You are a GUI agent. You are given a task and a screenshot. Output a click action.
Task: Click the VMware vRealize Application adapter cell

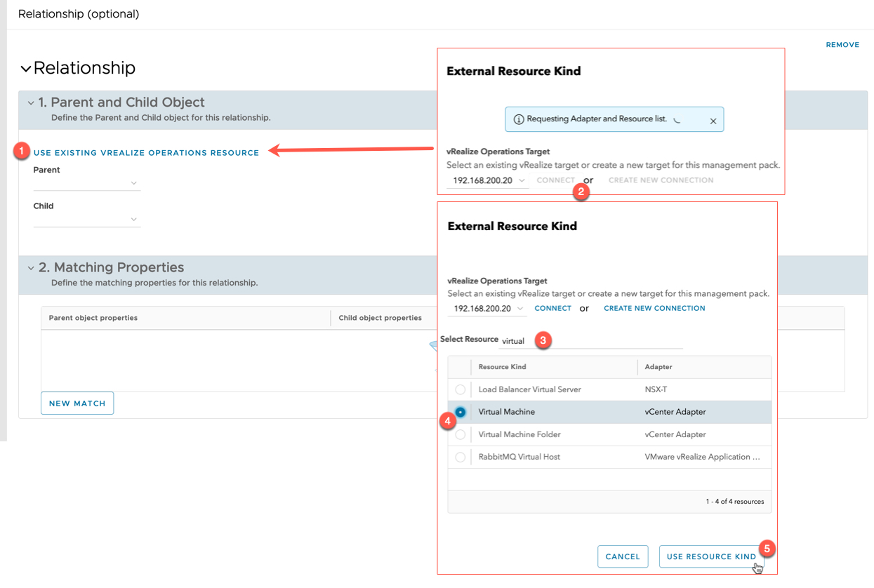702,457
